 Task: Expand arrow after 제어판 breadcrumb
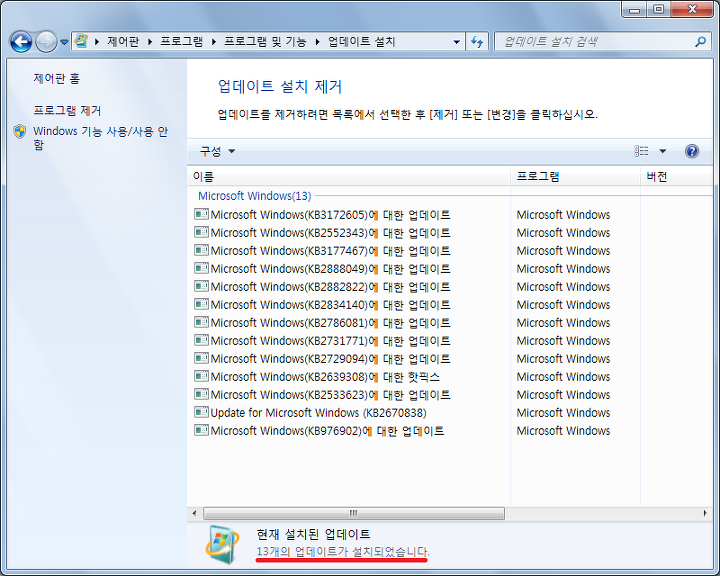[150, 42]
